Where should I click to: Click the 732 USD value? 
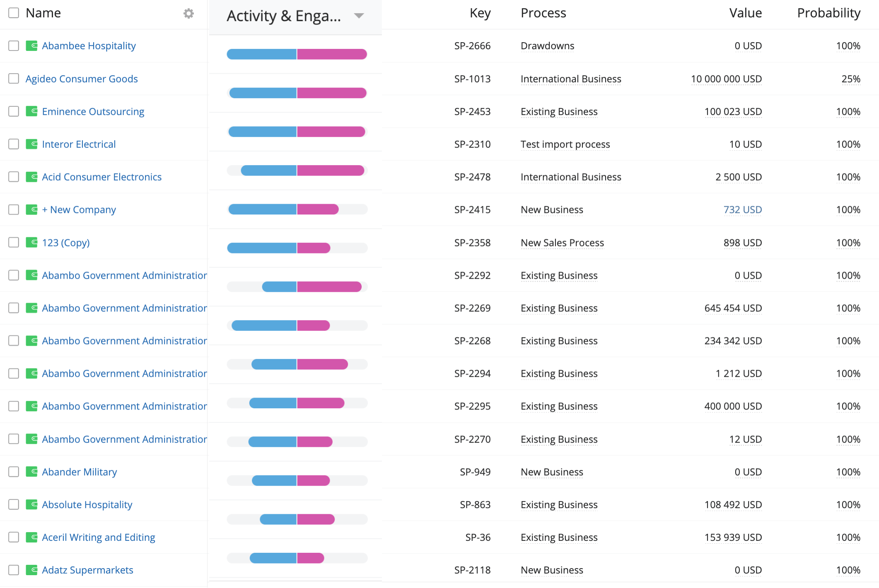tap(742, 210)
